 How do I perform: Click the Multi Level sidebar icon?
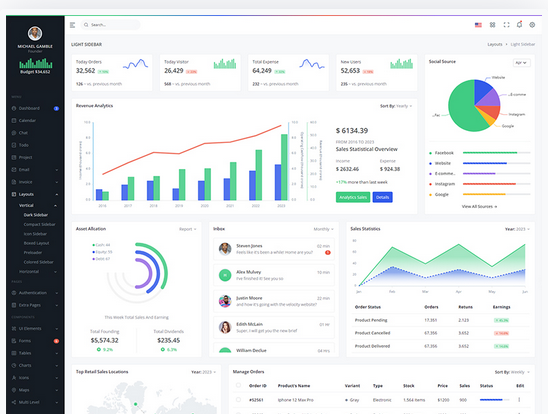coord(14,402)
